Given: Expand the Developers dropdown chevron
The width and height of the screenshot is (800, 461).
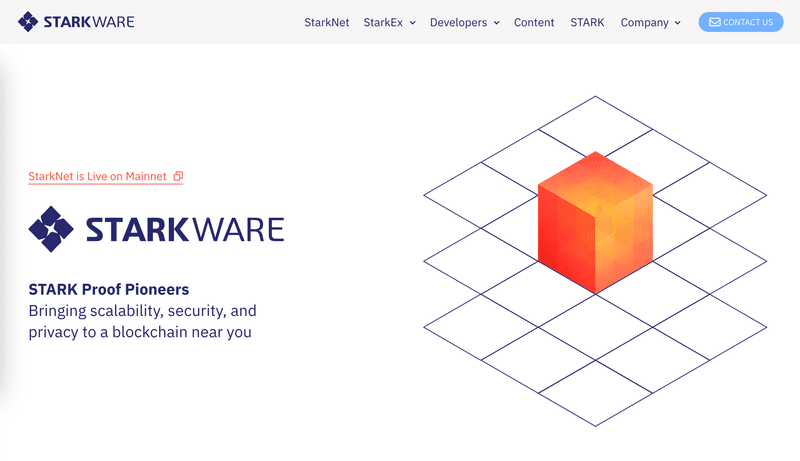Looking at the screenshot, I should [x=496, y=23].
